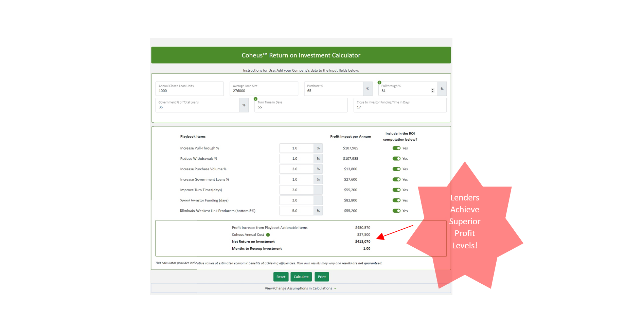Toggle Eliminate Weakest Link Producers switch
Screen dimensions: 644x335
(396, 211)
